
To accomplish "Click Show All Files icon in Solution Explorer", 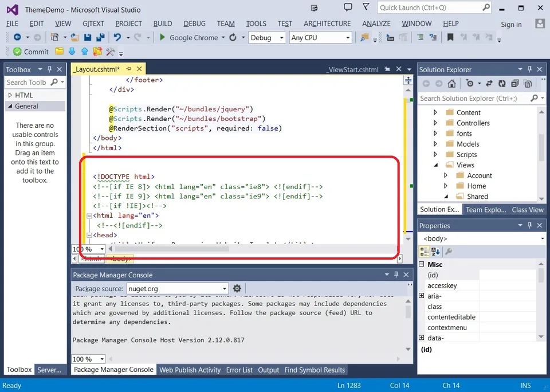I will click(527, 84).
